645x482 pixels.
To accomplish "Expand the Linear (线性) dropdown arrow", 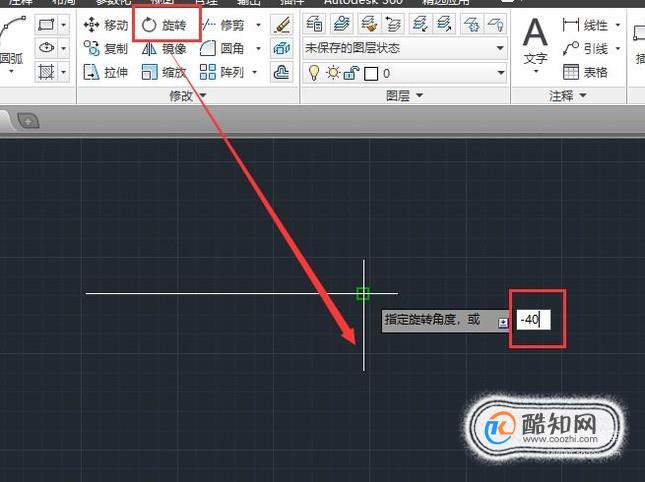I will point(618,25).
